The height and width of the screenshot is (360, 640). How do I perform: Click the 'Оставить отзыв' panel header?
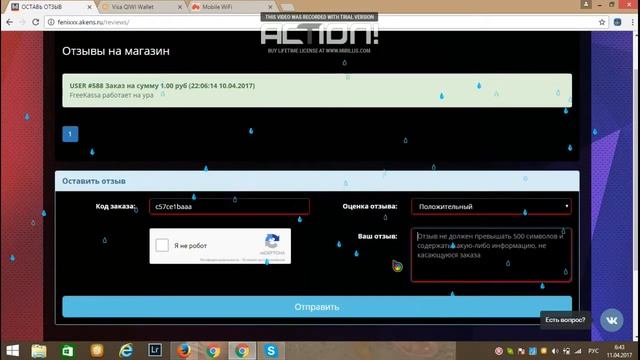tap(317, 181)
